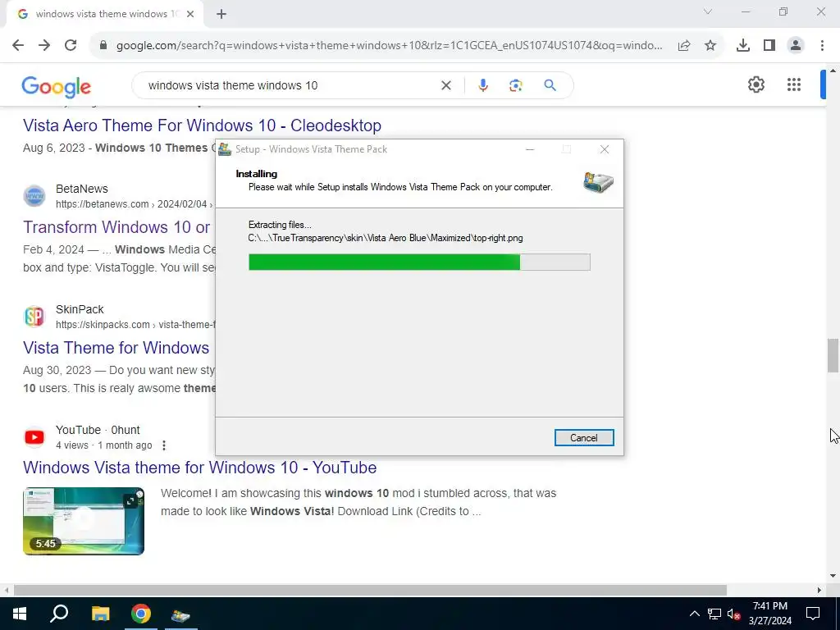Open network tray icon
Screen dimensions: 840x630
[x=714, y=614]
